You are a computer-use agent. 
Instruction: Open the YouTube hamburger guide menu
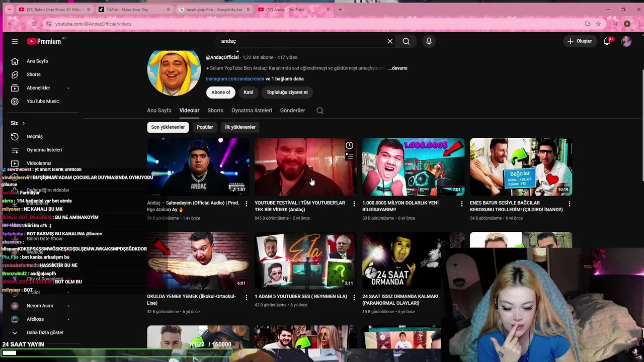(x=15, y=41)
